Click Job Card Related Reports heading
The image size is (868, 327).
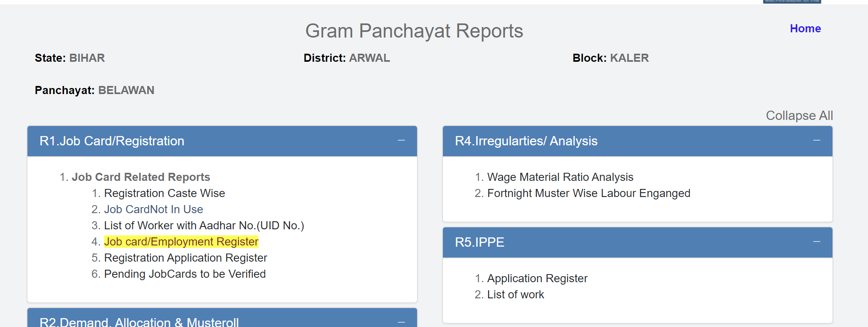click(x=141, y=177)
